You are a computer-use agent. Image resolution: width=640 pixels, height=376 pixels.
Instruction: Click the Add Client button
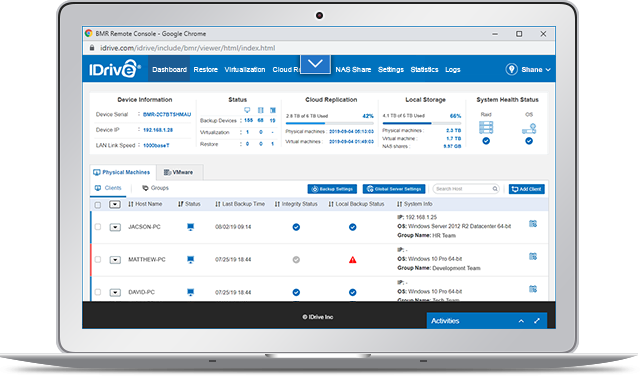tap(527, 189)
